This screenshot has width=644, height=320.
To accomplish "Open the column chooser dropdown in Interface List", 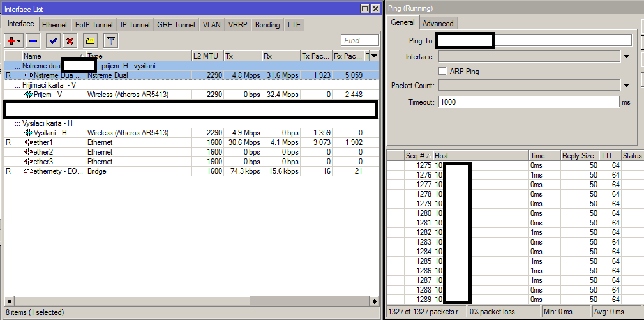I will (x=375, y=56).
